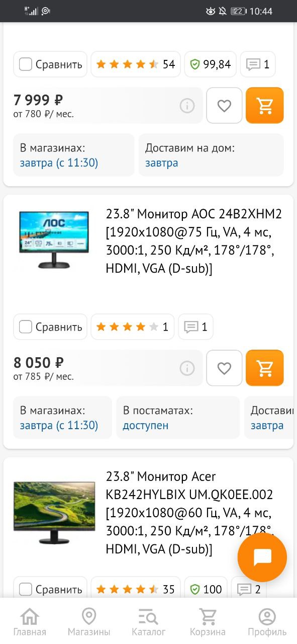This screenshot has height=644, width=297.
Task: Tap В постаматах доступен availability tile
Action: [178, 418]
